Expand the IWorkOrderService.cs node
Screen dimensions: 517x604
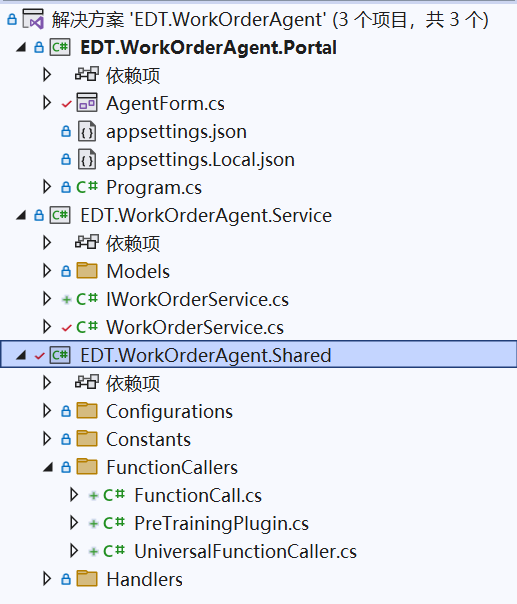coord(47,299)
